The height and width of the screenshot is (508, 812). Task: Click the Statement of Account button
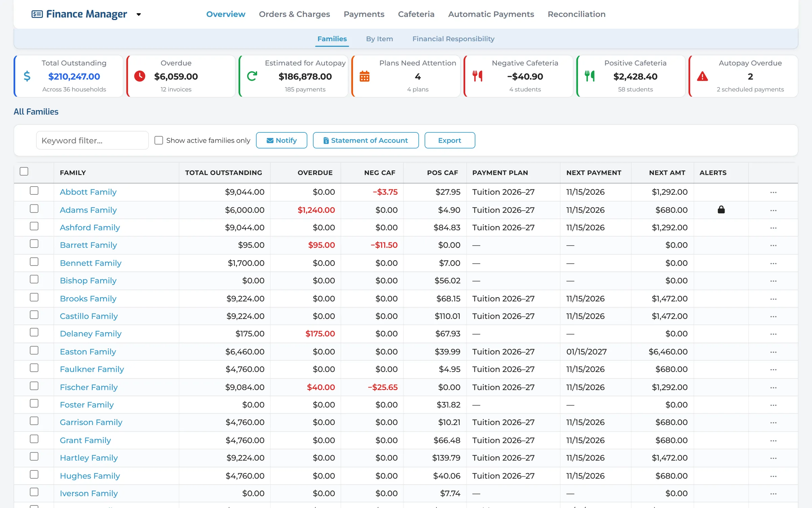tap(366, 140)
